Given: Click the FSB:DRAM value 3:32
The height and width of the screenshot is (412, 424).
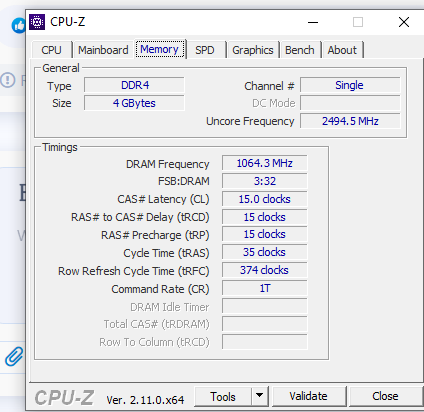Looking at the screenshot, I should click(265, 181).
